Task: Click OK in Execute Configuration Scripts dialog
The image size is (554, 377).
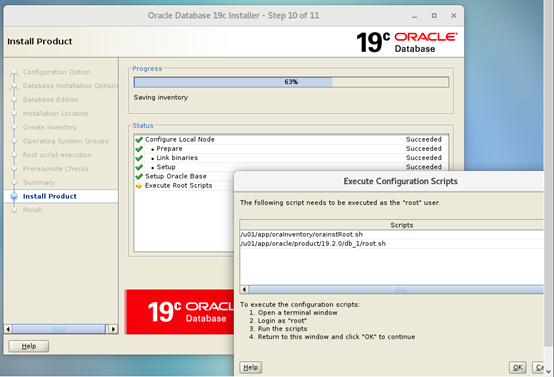Action: tap(518, 367)
